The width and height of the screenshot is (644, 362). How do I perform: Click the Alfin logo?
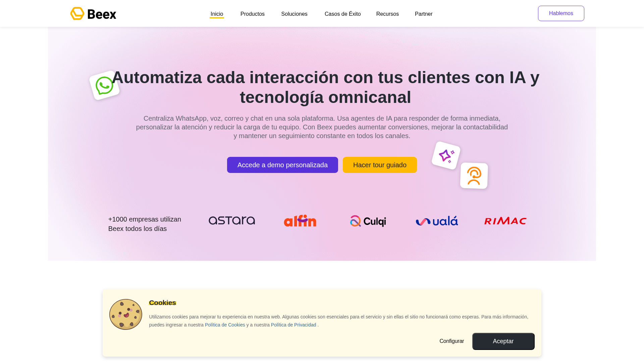click(300, 221)
